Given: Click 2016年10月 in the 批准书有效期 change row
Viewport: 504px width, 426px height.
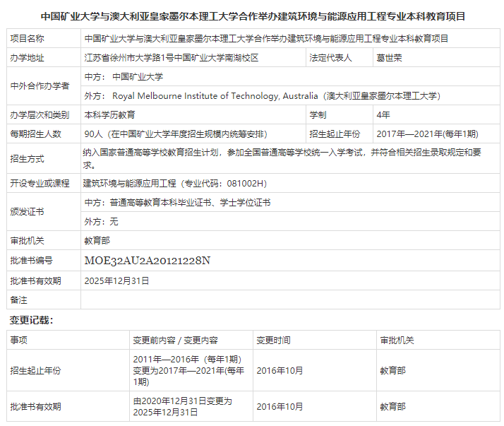Looking at the screenshot, I should pos(280,407).
